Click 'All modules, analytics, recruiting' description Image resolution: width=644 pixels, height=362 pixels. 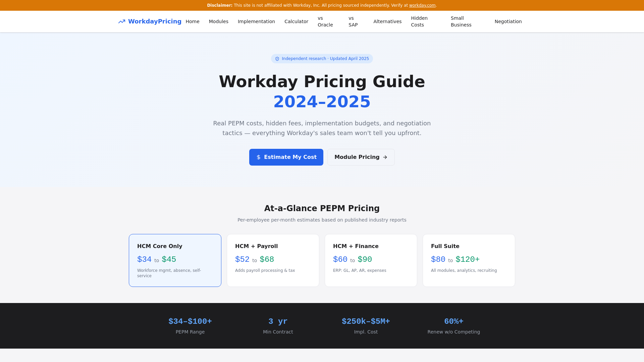pyautogui.click(x=464, y=270)
